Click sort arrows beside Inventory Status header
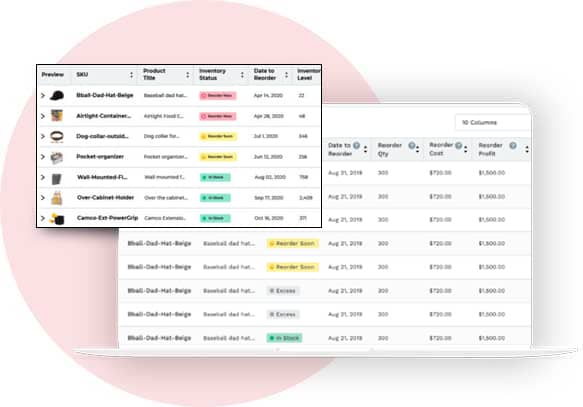583x407 pixels. pyautogui.click(x=242, y=75)
